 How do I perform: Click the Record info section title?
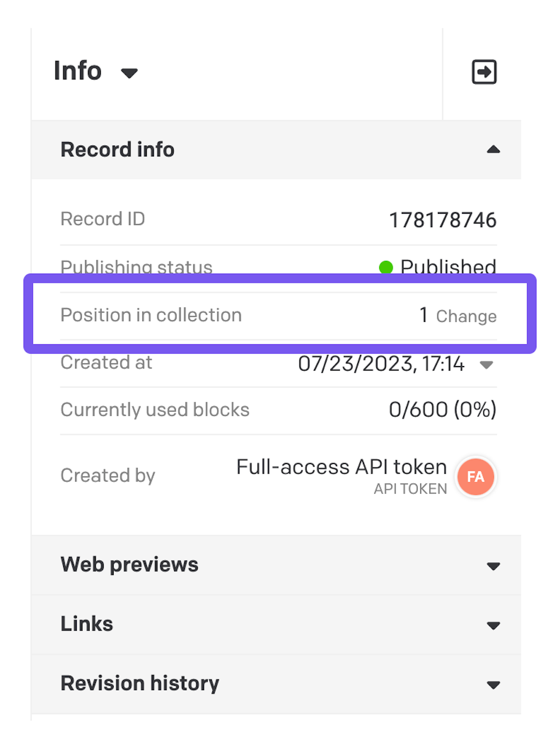coord(118,149)
